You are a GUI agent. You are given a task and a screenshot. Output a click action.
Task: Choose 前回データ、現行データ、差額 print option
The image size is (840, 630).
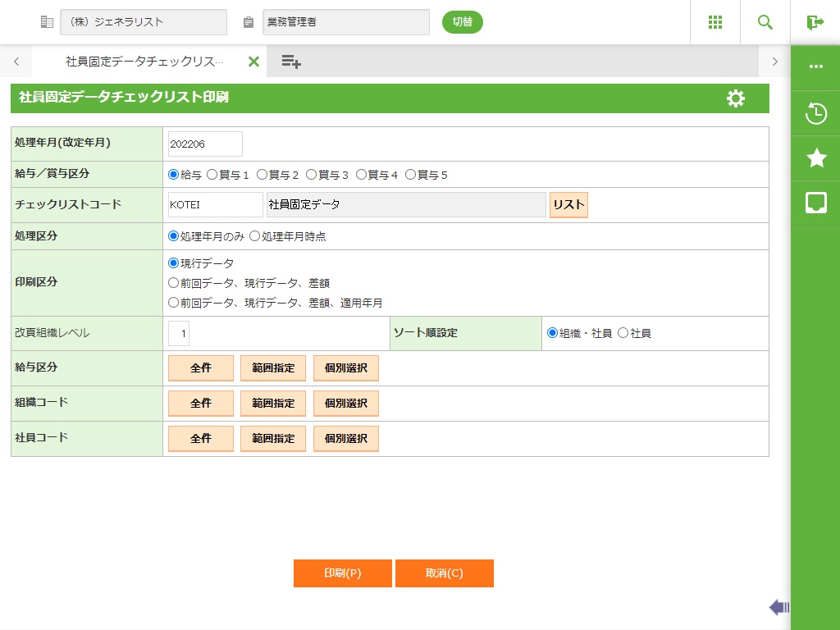click(173, 283)
